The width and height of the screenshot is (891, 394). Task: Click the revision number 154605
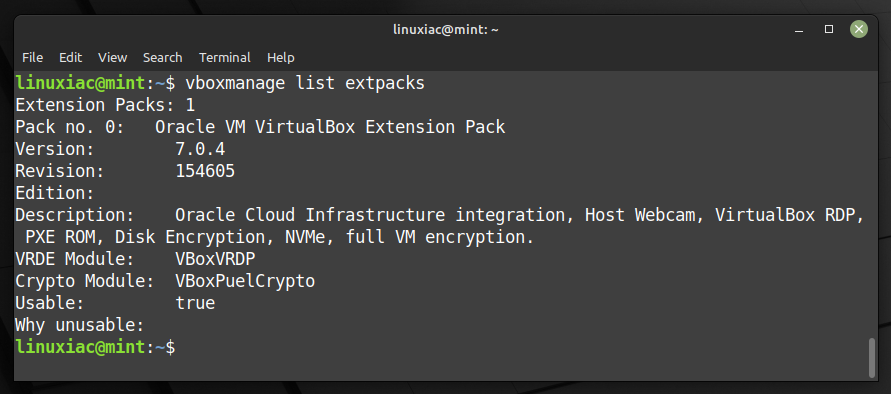pyautogui.click(x=205, y=171)
